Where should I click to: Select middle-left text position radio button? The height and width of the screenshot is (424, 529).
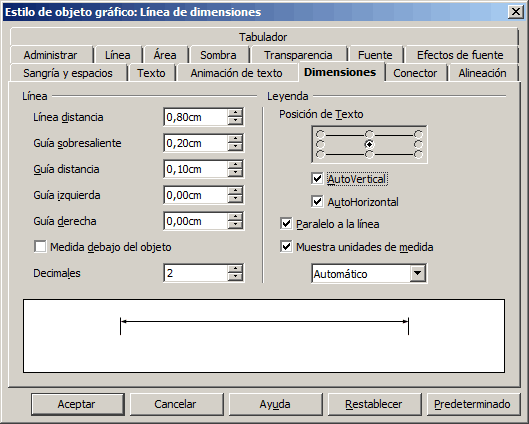(320, 144)
